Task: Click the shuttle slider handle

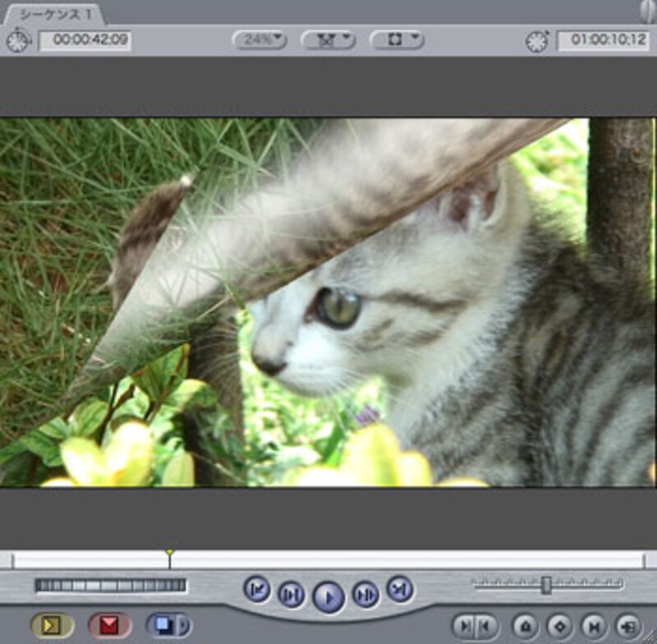Action: tap(546, 585)
